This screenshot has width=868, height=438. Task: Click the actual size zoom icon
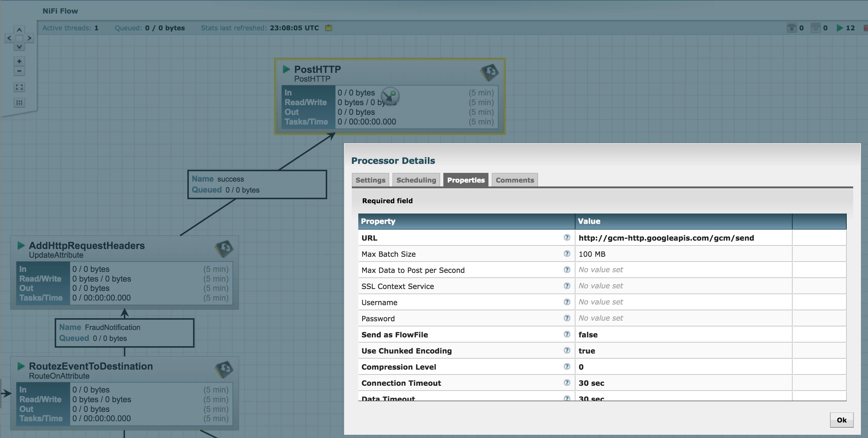[x=19, y=103]
